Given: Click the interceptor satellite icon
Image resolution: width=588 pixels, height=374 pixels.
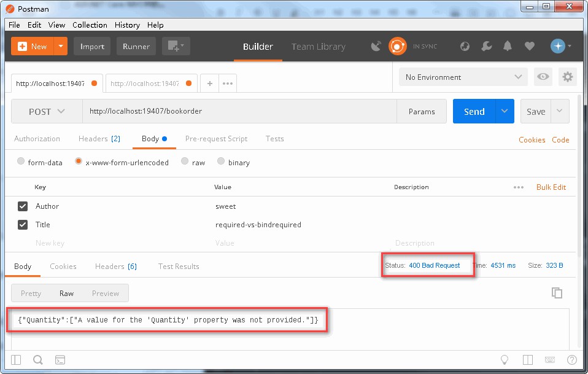Looking at the screenshot, I should click(376, 46).
